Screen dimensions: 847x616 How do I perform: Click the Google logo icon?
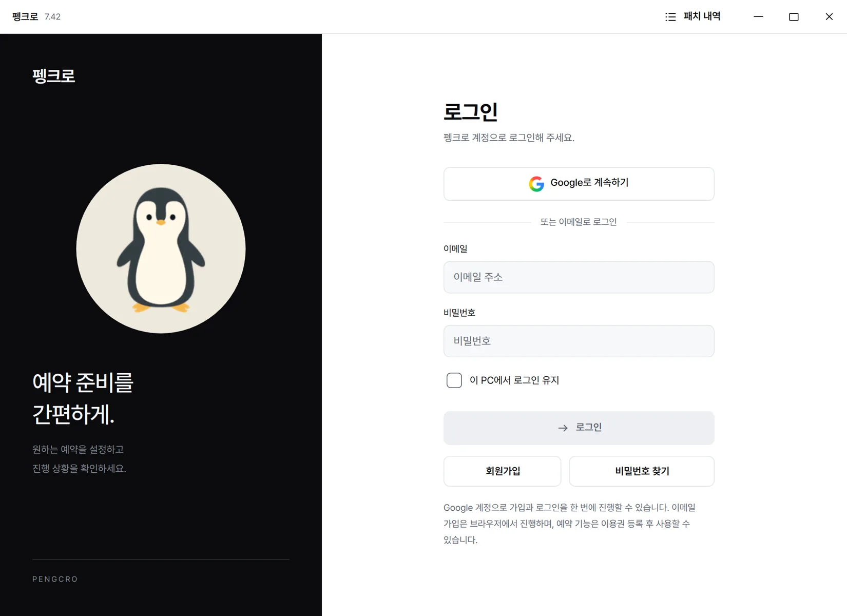pyautogui.click(x=536, y=183)
